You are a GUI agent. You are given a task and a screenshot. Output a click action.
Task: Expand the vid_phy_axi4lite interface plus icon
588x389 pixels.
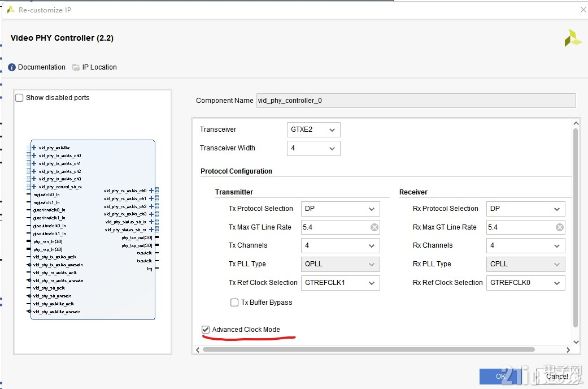pyautogui.click(x=34, y=148)
